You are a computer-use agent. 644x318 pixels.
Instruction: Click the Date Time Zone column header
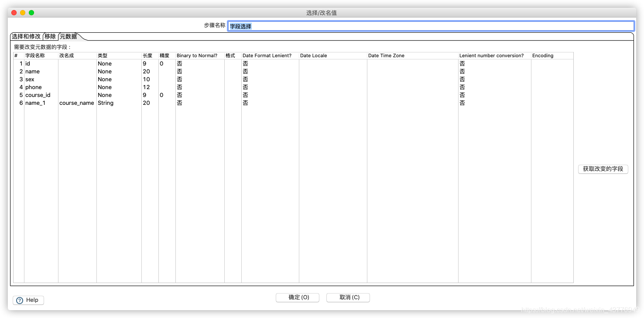412,55
